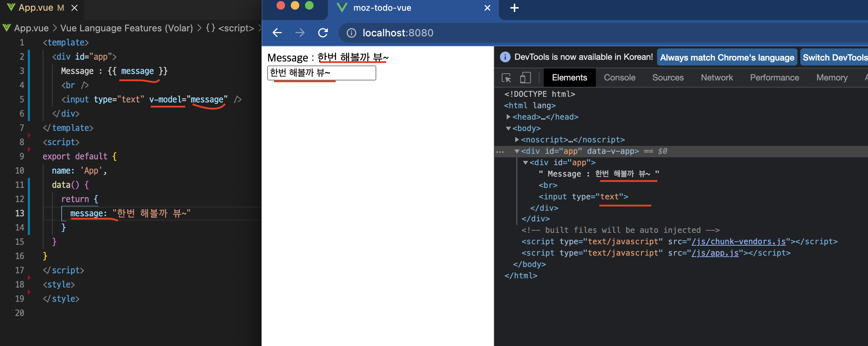This screenshot has width=868, height=346.
Task: Select the <!DOCTYPE html> line in Elements
Action: click(539, 94)
